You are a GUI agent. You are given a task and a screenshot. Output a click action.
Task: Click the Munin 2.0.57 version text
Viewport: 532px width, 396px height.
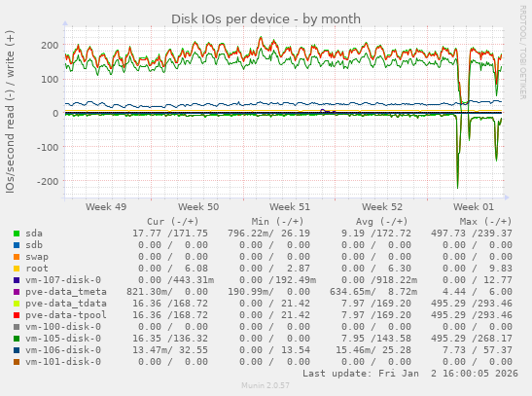coord(266,385)
